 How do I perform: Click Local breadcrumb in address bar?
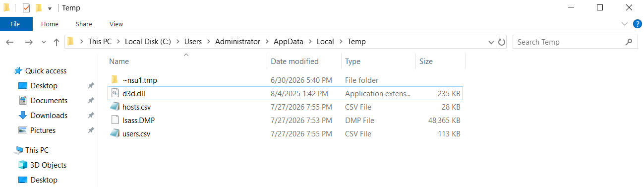pos(325,42)
